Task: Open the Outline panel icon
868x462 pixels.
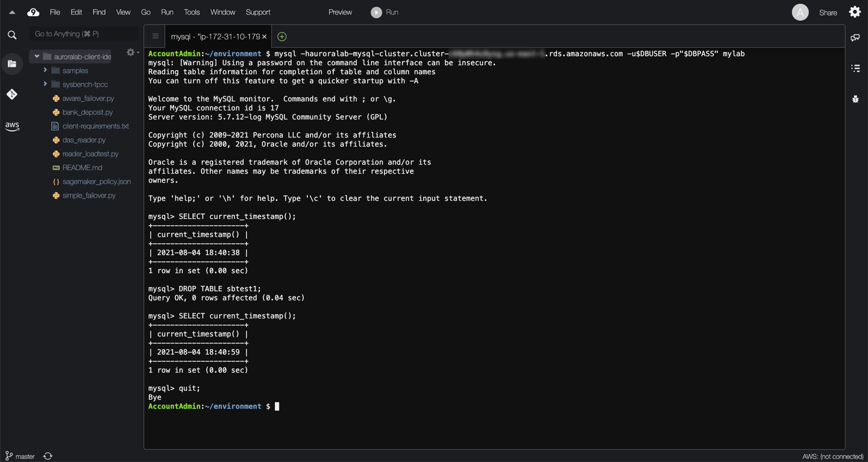Action: (x=855, y=68)
